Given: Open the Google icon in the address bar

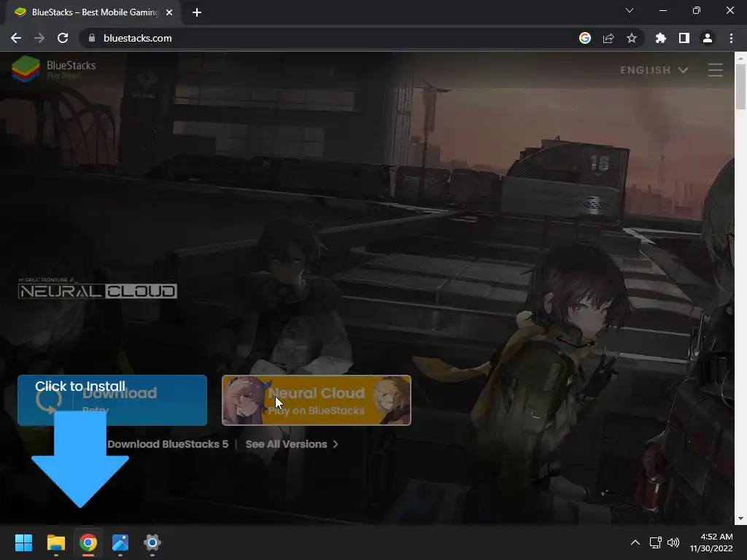Looking at the screenshot, I should [x=585, y=38].
